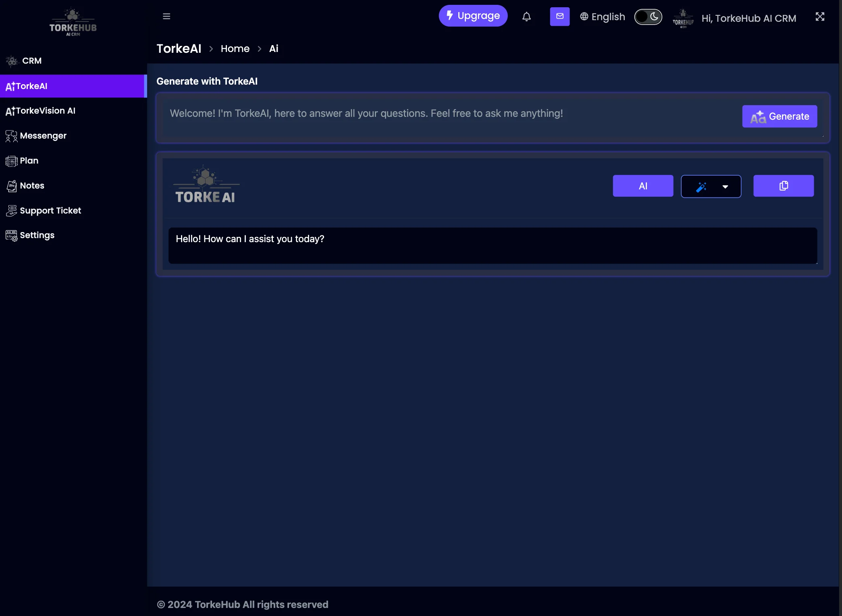Click the Support Ticket hand icon
The width and height of the screenshot is (842, 616).
[11, 211]
